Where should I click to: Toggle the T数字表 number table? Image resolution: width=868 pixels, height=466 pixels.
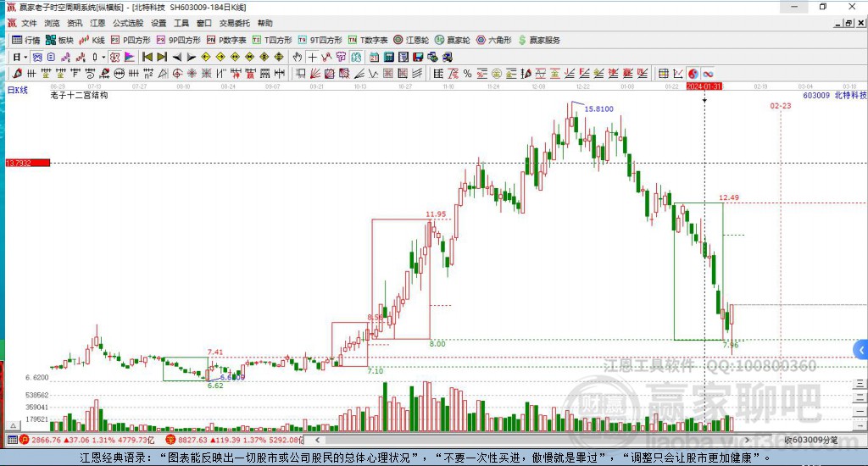click(368, 40)
